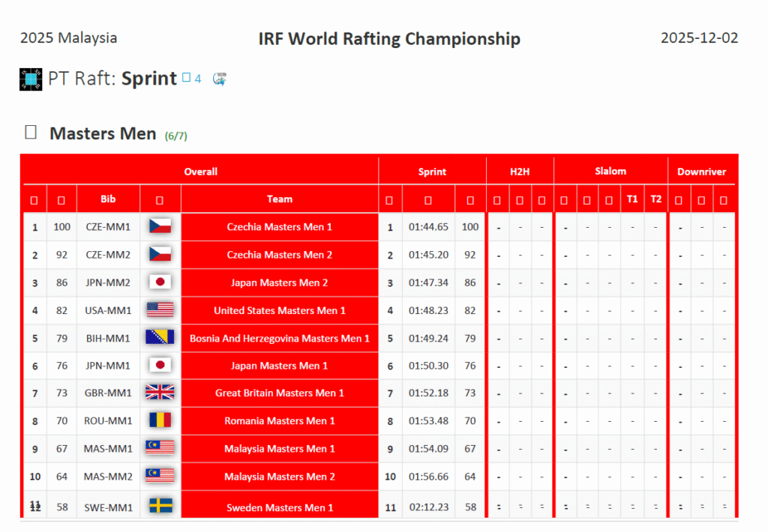Click the icon left of Masters Men heading

point(31,133)
